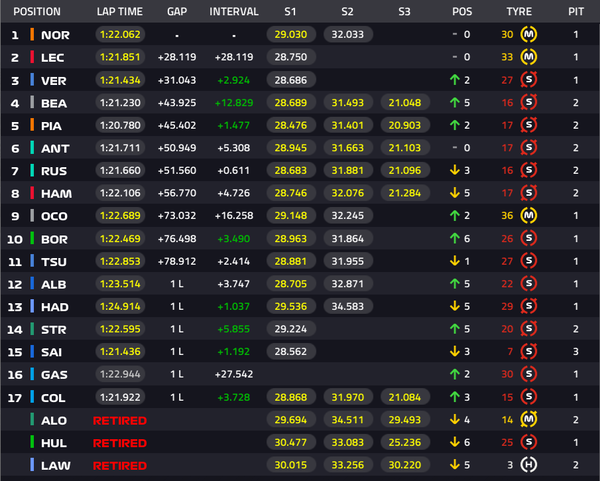Click the TYRE column header
Viewport: 600px width, 481px height.
coord(520,12)
